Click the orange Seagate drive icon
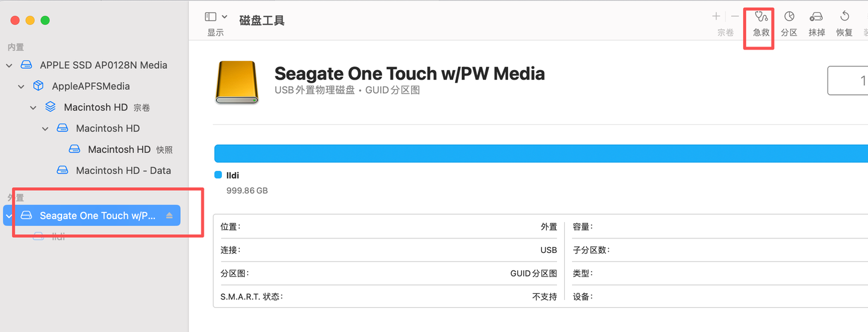 tap(237, 82)
